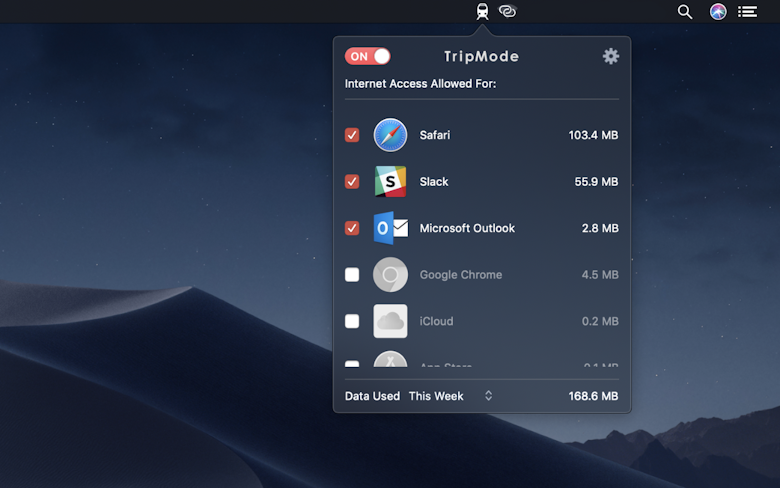Viewport: 780px width, 488px height.
Task: Click Chrome's 4.5 MB usage value
Action: pyautogui.click(x=600, y=275)
